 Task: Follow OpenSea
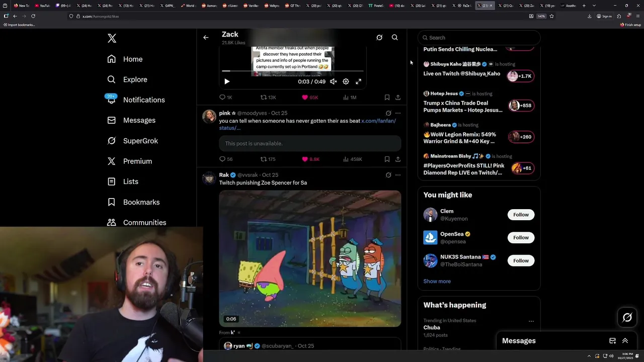(521, 237)
